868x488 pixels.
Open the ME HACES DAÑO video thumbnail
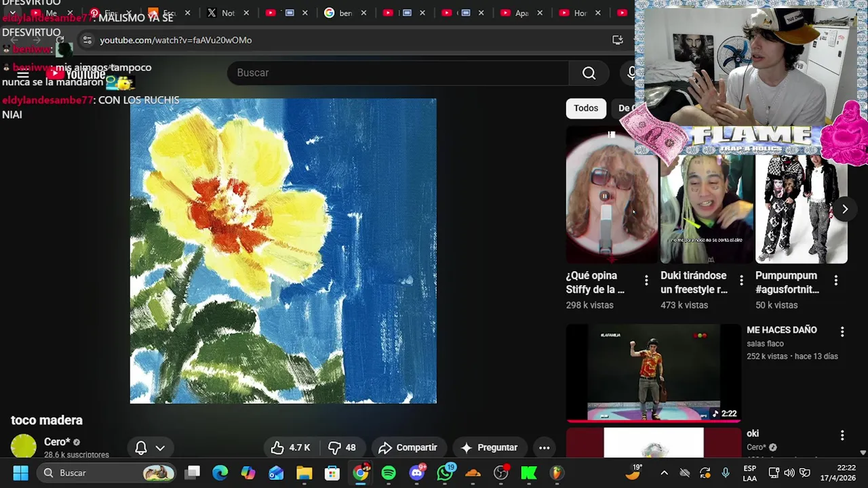tap(654, 373)
